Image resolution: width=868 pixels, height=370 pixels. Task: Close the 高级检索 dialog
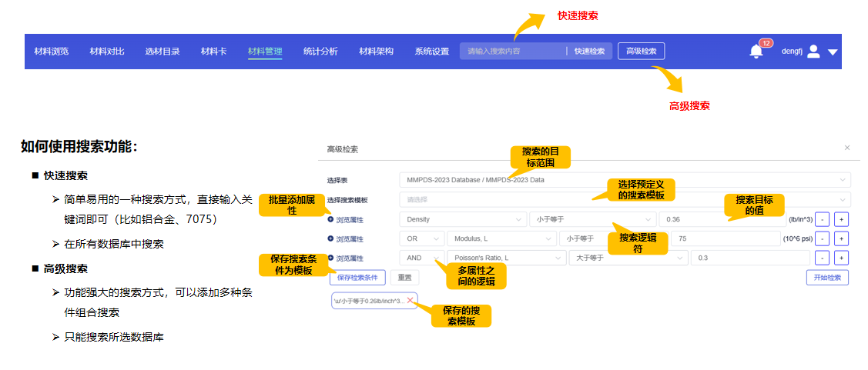(847, 148)
